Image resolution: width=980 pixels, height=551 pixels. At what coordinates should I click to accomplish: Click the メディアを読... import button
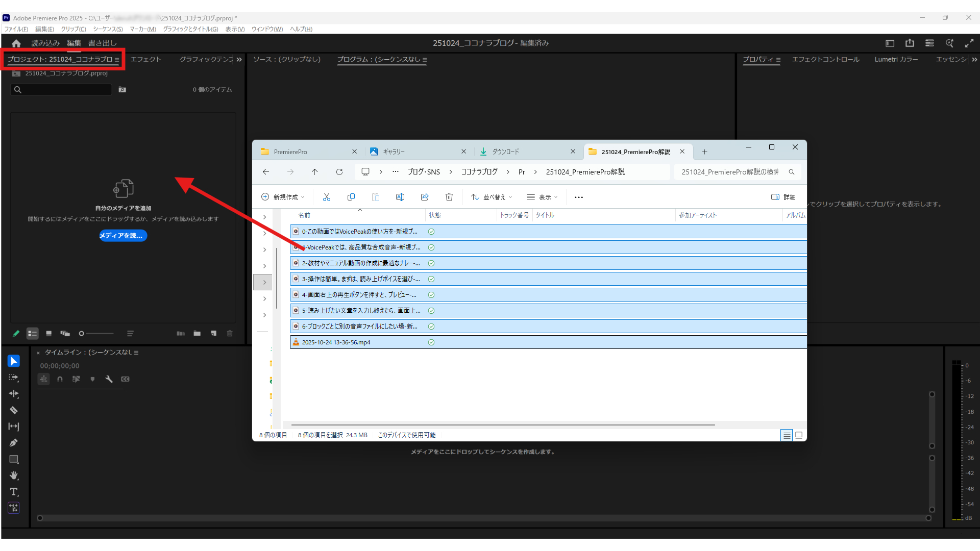(x=123, y=236)
